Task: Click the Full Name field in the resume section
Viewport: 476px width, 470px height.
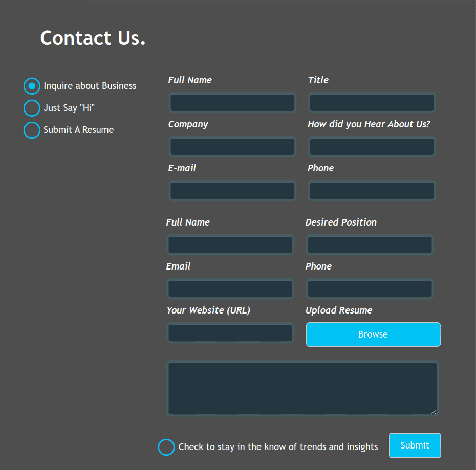Action: 230,244
